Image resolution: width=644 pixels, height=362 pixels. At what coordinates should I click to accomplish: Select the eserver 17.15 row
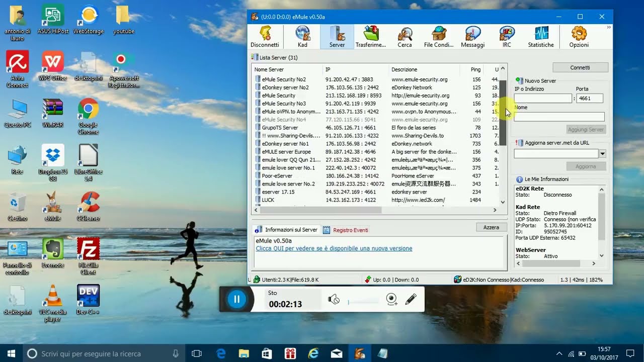coord(376,192)
